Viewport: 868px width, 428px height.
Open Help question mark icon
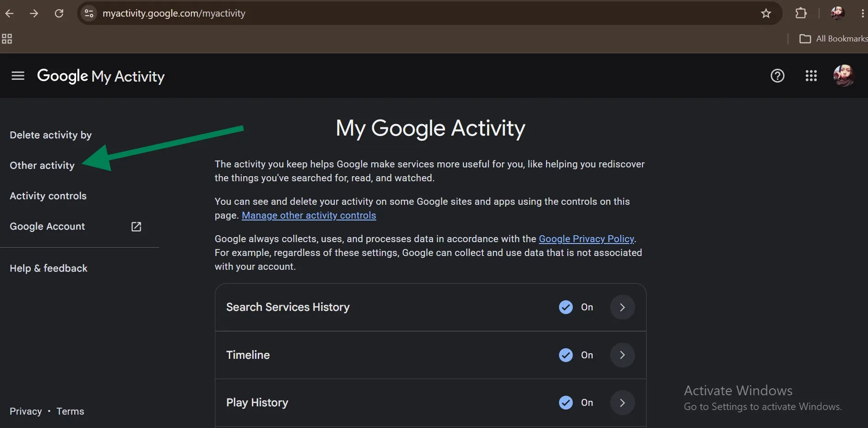778,76
